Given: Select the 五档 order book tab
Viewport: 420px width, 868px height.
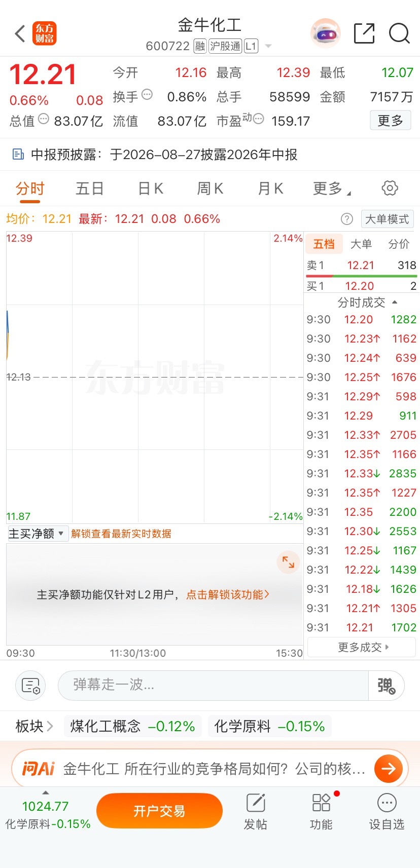Looking at the screenshot, I should pos(324,244).
